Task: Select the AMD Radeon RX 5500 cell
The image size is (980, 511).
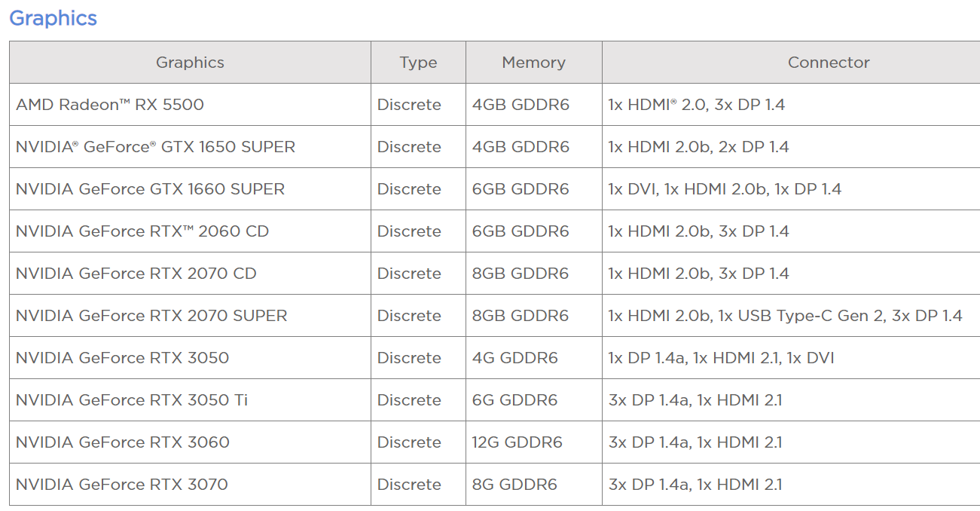Action: [x=110, y=105]
